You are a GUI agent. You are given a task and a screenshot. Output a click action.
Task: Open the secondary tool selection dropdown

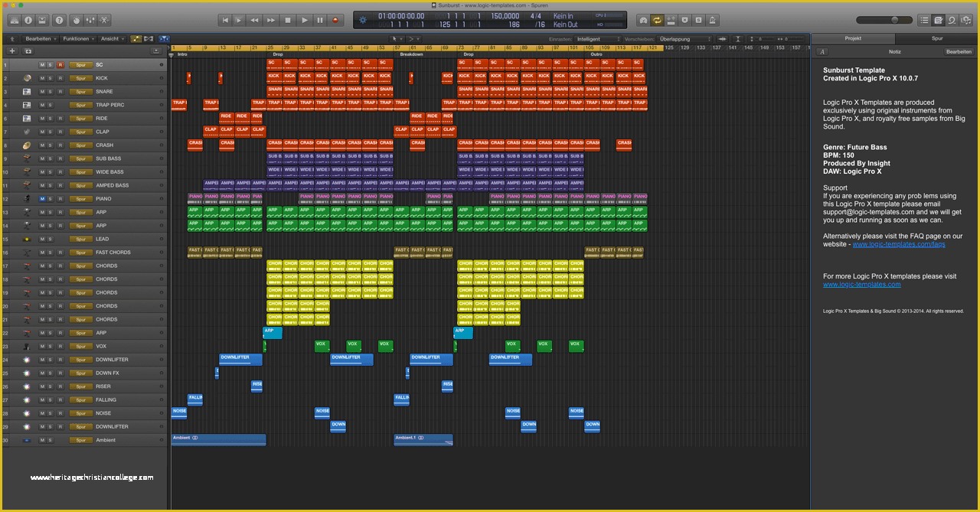click(414, 38)
